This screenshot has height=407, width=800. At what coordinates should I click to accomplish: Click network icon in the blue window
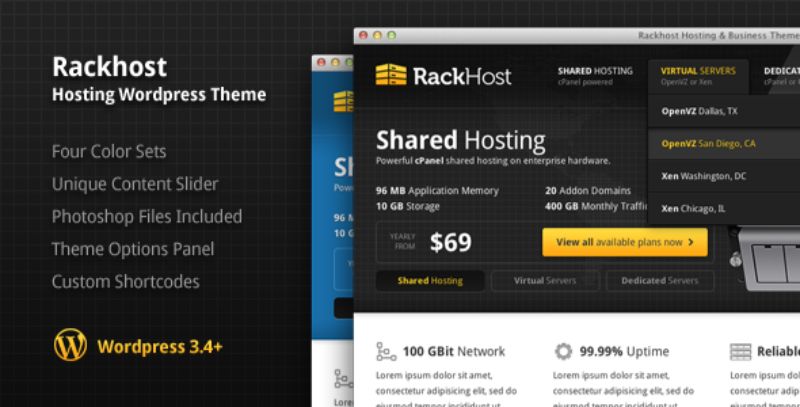pyautogui.click(x=343, y=379)
